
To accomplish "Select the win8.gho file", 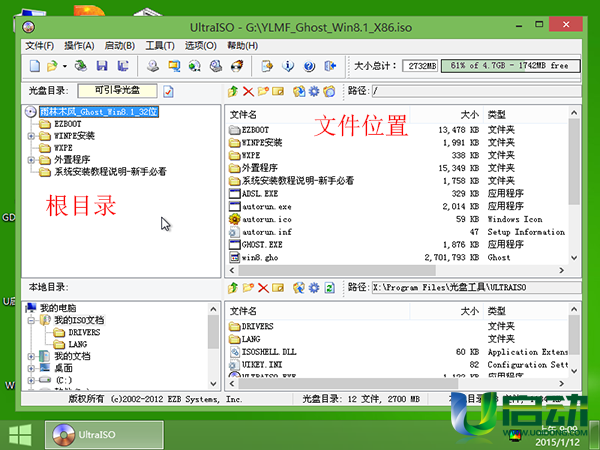I will [260, 258].
